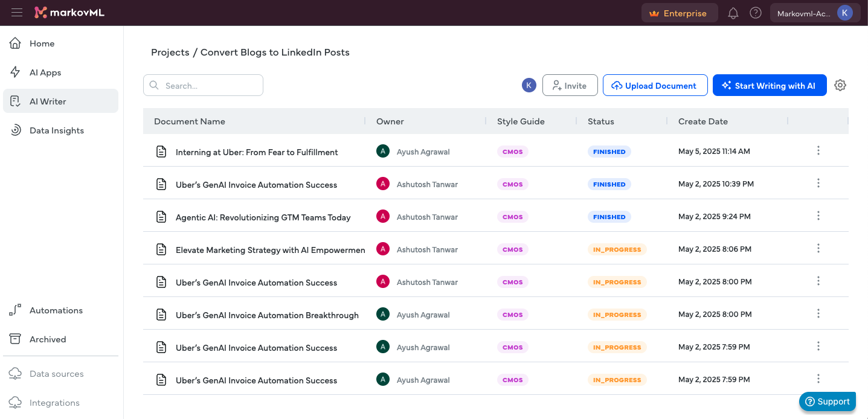Sort by Create Date column header
868x419 pixels.
tap(703, 121)
